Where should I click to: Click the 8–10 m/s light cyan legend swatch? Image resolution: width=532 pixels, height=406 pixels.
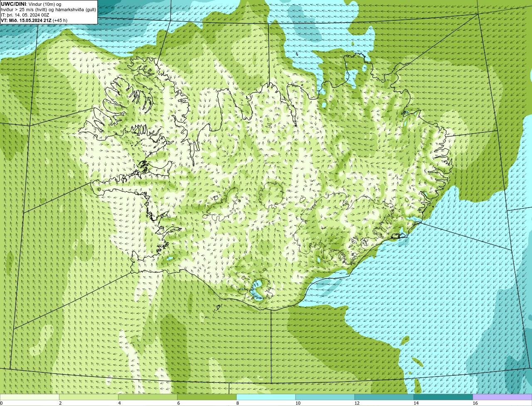pyautogui.click(x=266, y=397)
